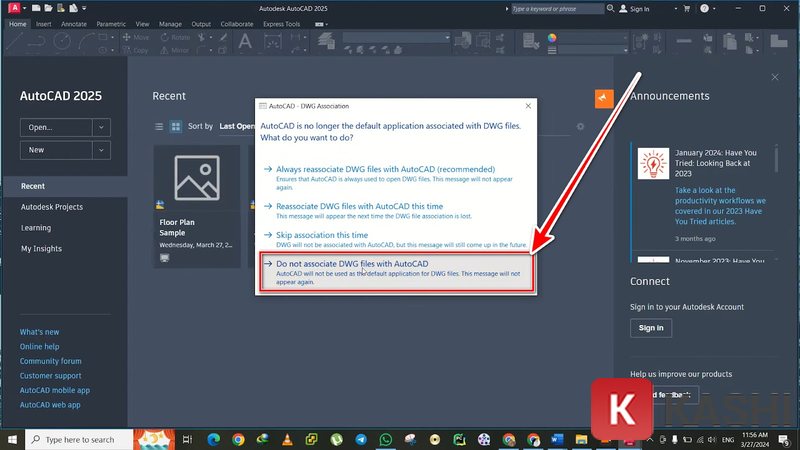Select the Text tool (letter A)
Viewport: 800px width, 450px height.
(245, 42)
